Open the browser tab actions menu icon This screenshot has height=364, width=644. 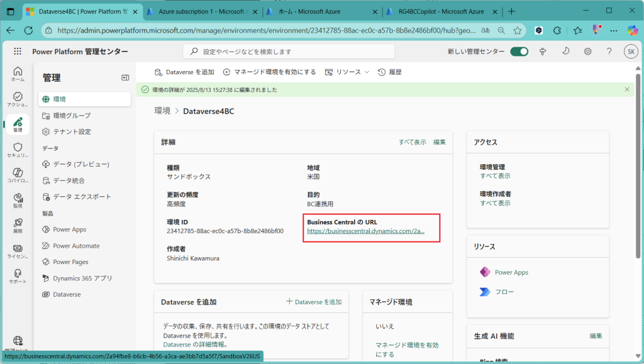(11, 11)
